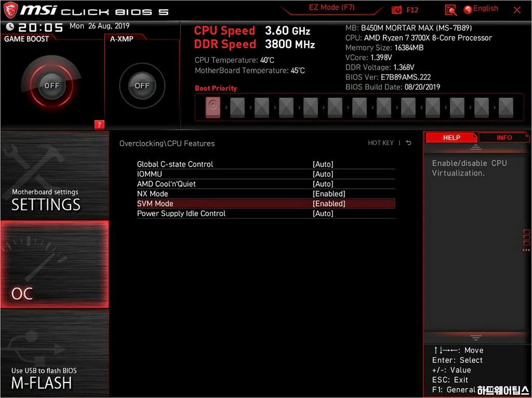The image size is (532, 398).
Task: Select the SVM Mode row label
Action: tap(155, 203)
